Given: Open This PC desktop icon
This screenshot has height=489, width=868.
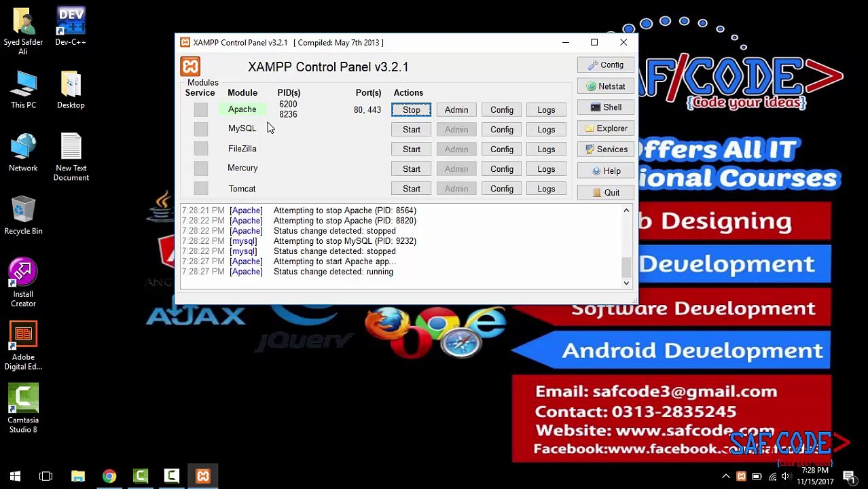Looking at the screenshot, I should click(23, 90).
